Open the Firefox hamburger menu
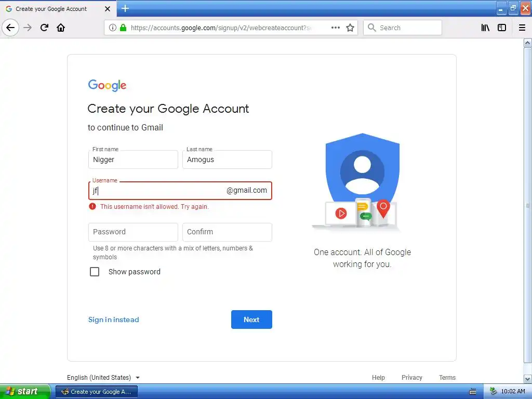 522,28
